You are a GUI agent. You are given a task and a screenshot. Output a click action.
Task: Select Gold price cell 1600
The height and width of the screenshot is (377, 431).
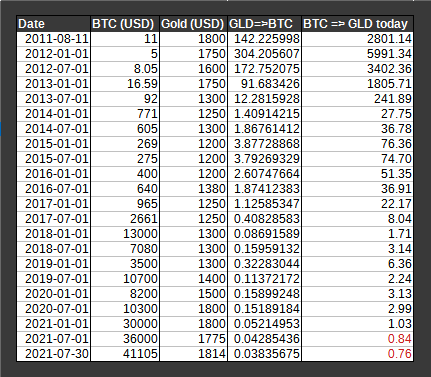[x=193, y=69]
